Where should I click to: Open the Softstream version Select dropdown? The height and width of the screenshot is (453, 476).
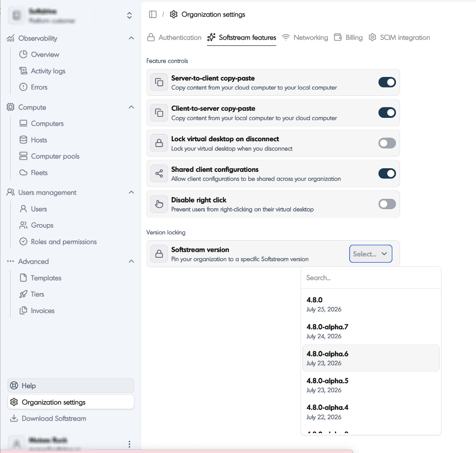point(371,254)
